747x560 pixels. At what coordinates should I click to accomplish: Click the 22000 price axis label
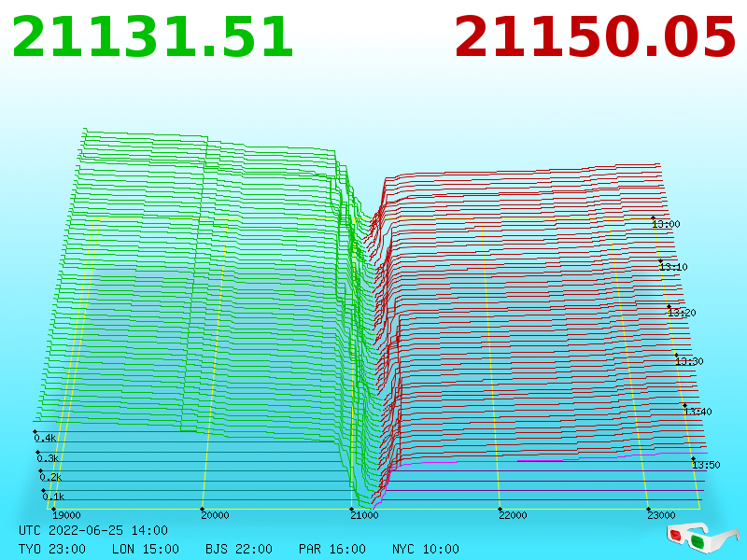[513, 515]
